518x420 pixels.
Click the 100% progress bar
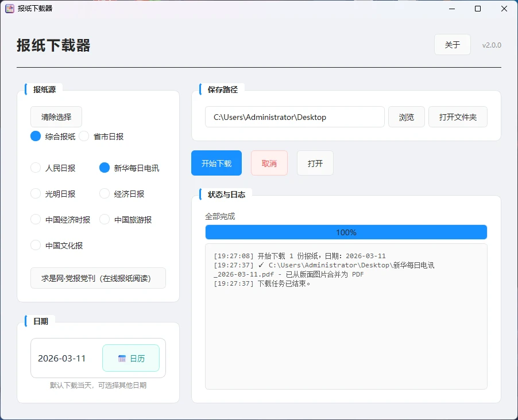tap(346, 232)
